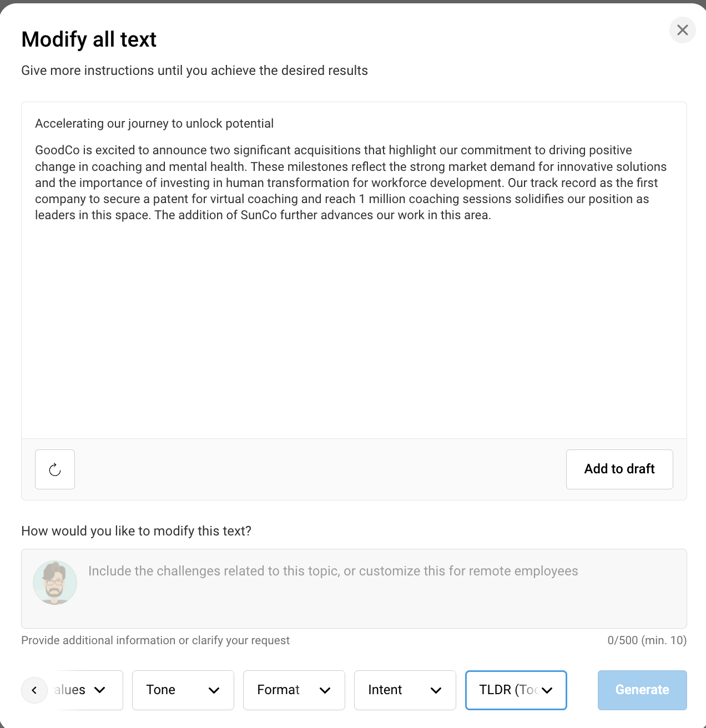Click the regenerate icon below the generated text
This screenshot has height=728, width=706.
pyautogui.click(x=54, y=469)
